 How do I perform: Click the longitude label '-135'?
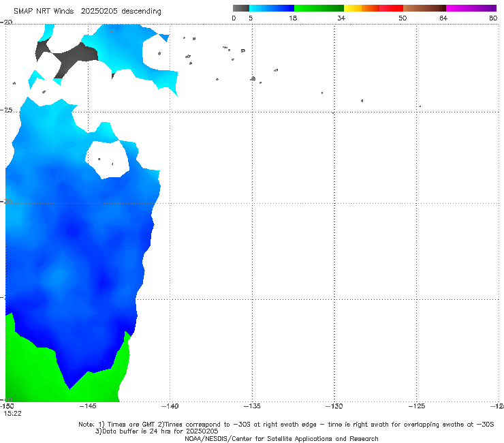(252, 406)
